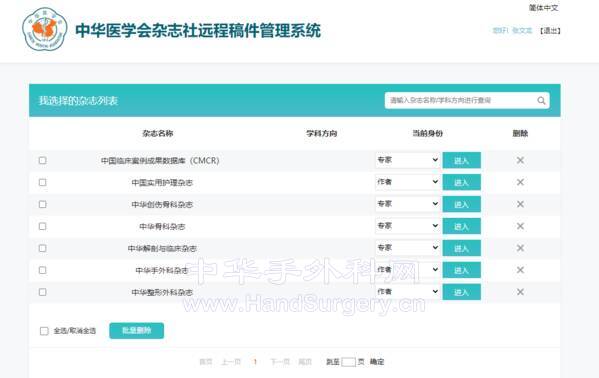Tick checkbox for 中华创伤骨科杂志

(42, 204)
